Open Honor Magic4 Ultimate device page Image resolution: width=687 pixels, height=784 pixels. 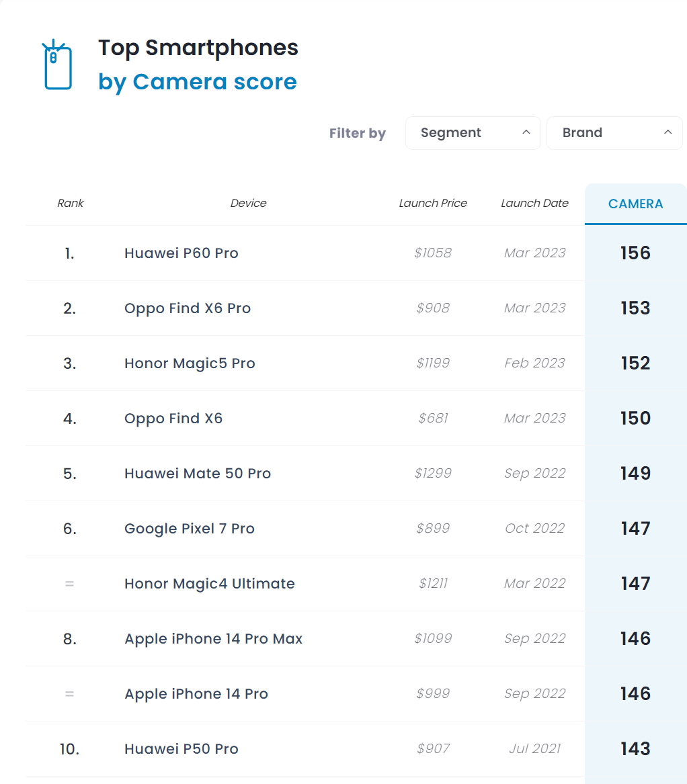pos(209,584)
